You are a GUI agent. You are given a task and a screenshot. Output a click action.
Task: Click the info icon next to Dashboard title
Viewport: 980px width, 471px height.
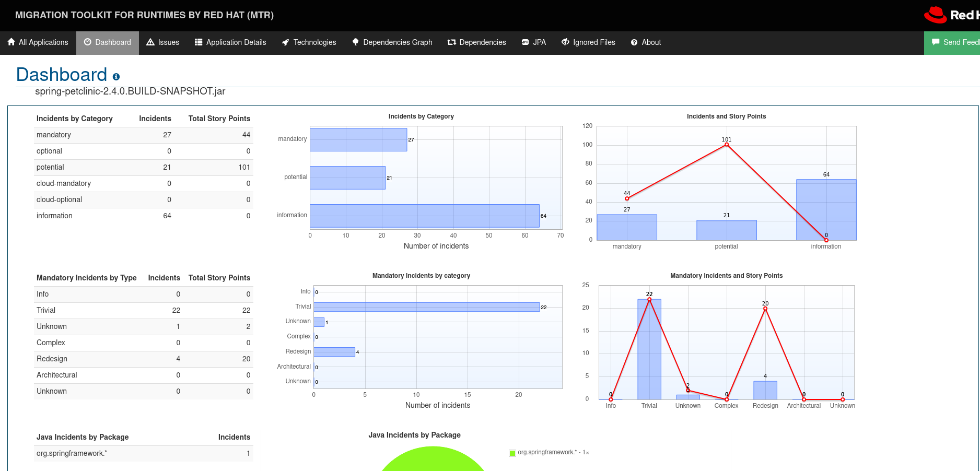pos(116,77)
